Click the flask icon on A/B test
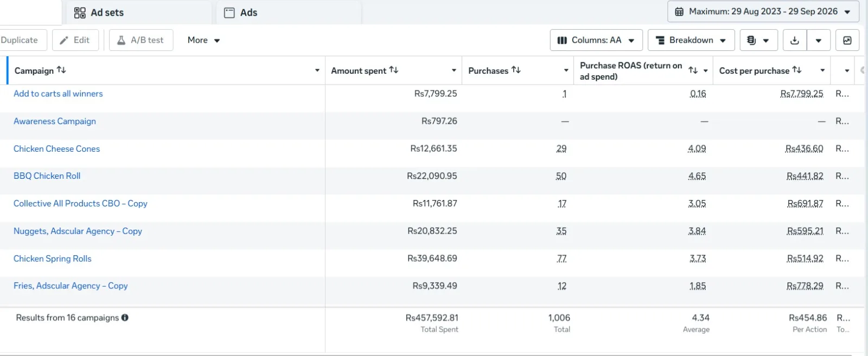Viewport: 868px width, 356px height. tap(122, 40)
